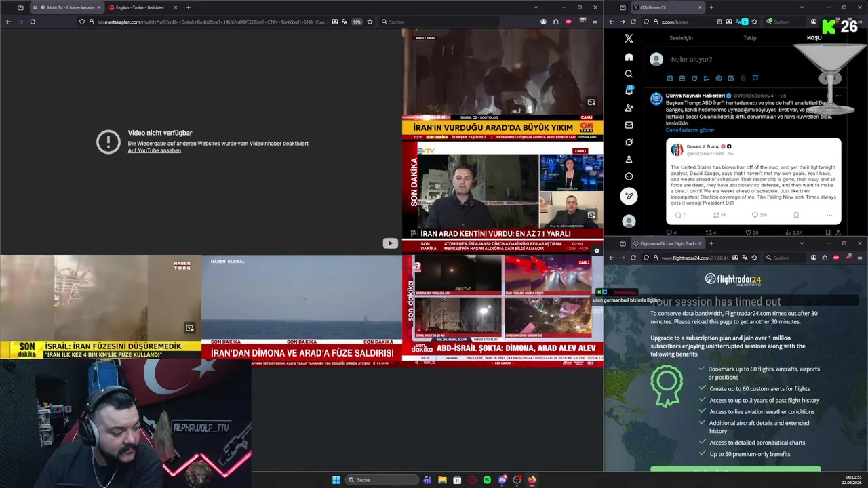Toggle picture-in-picture on ATV stream
Screen dimensions: 868x488
pos(591,215)
